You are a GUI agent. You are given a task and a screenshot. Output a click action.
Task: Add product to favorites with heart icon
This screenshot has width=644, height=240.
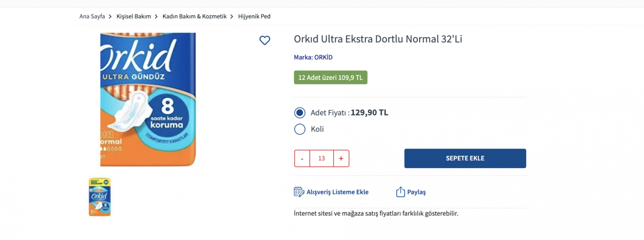[x=265, y=41]
